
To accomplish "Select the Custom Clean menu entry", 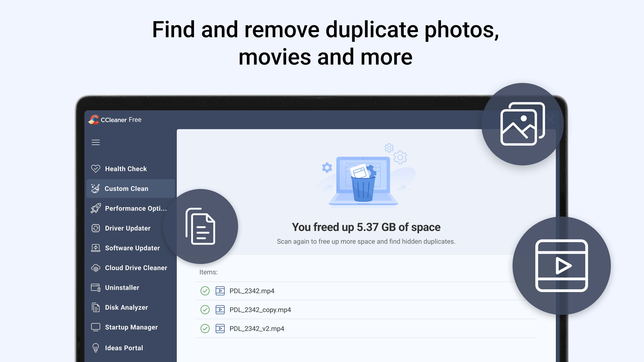I will point(126,189).
